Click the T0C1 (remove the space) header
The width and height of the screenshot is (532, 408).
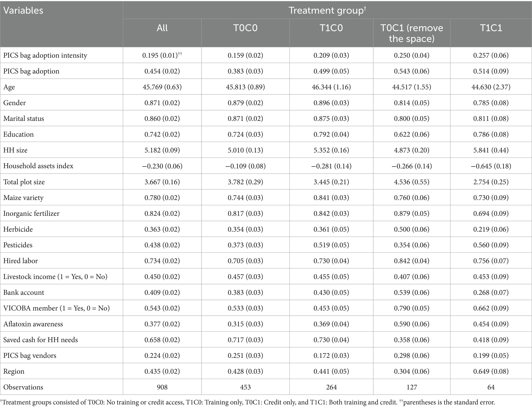tap(412, 33)
